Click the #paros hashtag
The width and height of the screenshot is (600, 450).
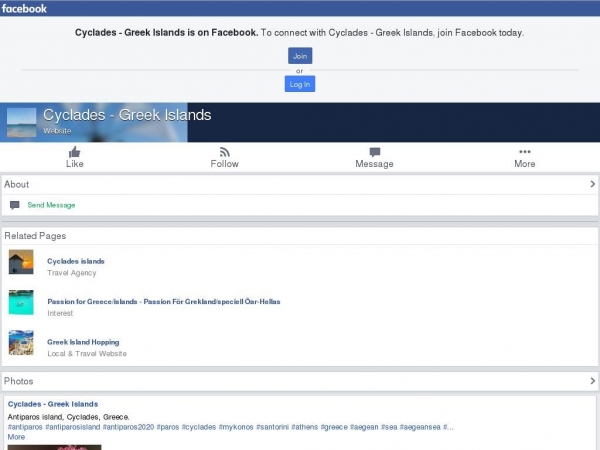pos(168,427)
